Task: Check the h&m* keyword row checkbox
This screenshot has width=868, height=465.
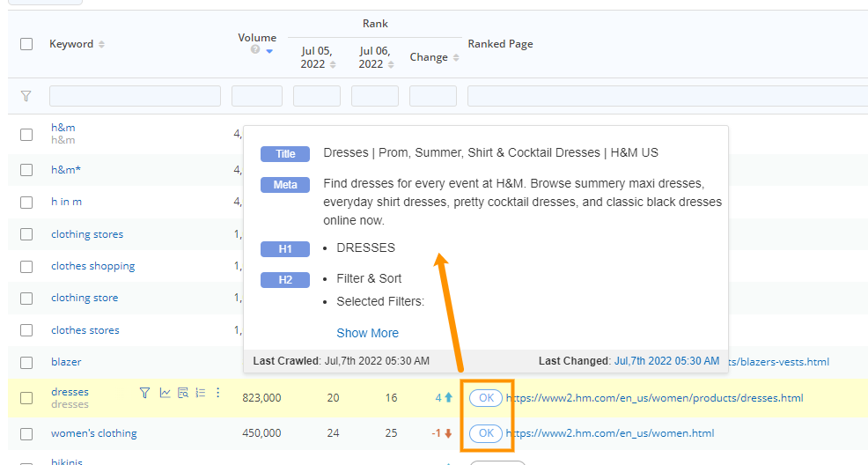Action: click(26, 170)
